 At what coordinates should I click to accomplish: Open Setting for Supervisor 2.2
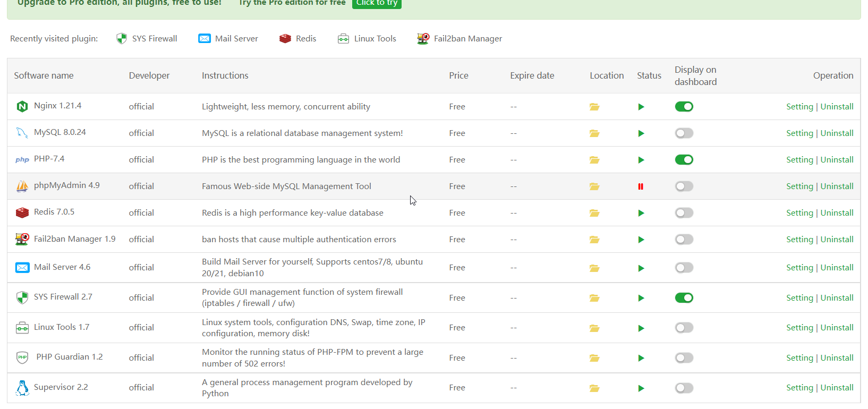tap(799, 388)
